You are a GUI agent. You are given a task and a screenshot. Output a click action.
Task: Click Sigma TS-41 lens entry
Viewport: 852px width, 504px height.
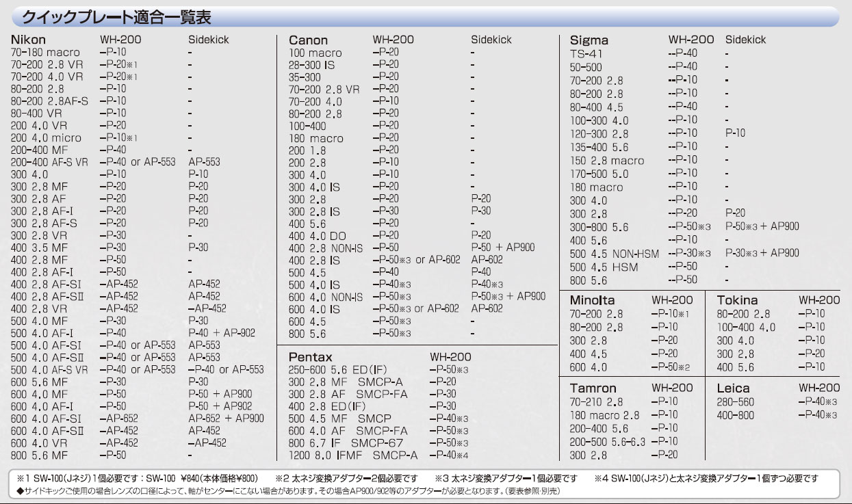(586, 53)
